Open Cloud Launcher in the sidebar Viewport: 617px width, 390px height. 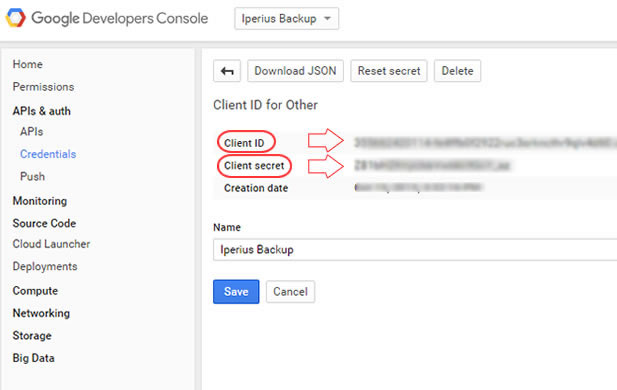52,244
